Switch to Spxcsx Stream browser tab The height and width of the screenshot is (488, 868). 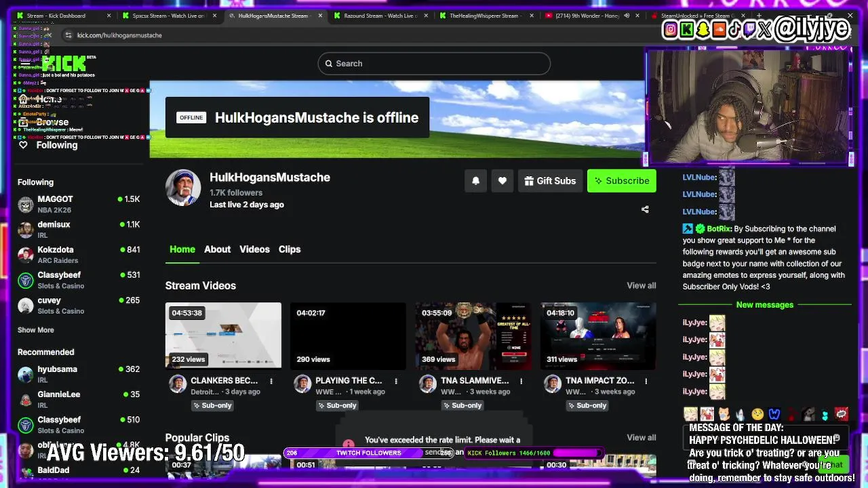pos(168,16)
